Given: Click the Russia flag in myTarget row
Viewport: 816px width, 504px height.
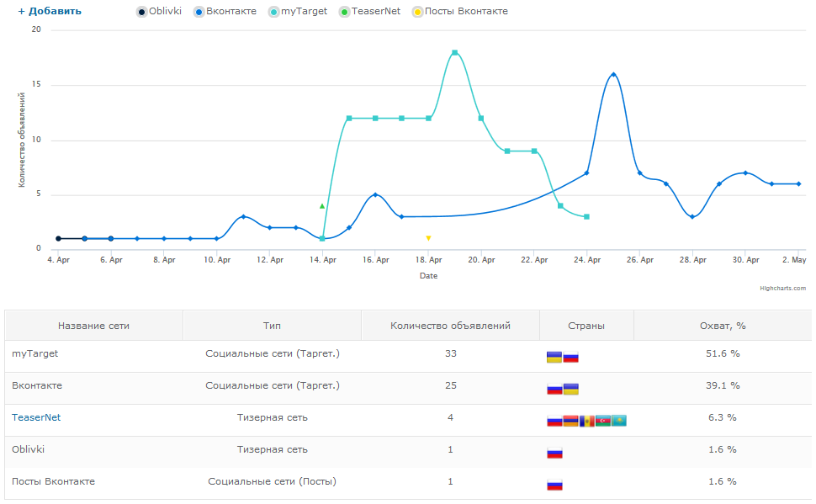Looking at the screenshot, I should click(x=571, y=357).
